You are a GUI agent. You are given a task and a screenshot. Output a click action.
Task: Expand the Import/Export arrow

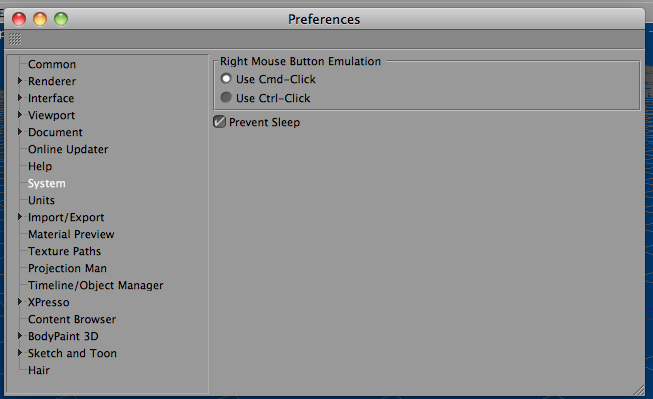click(20, 217)
